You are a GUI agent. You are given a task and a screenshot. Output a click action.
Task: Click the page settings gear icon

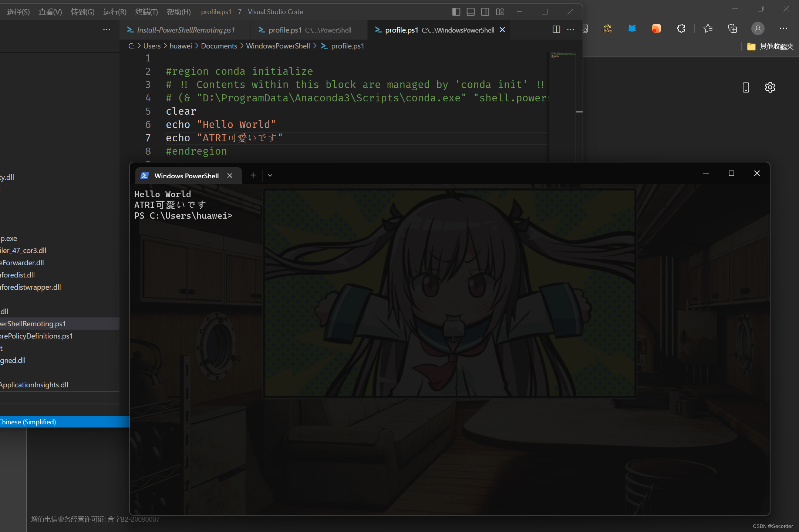770,87
